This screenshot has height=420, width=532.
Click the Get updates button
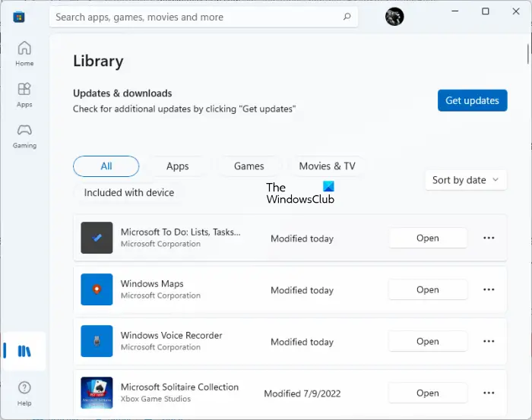pos(472,100)
